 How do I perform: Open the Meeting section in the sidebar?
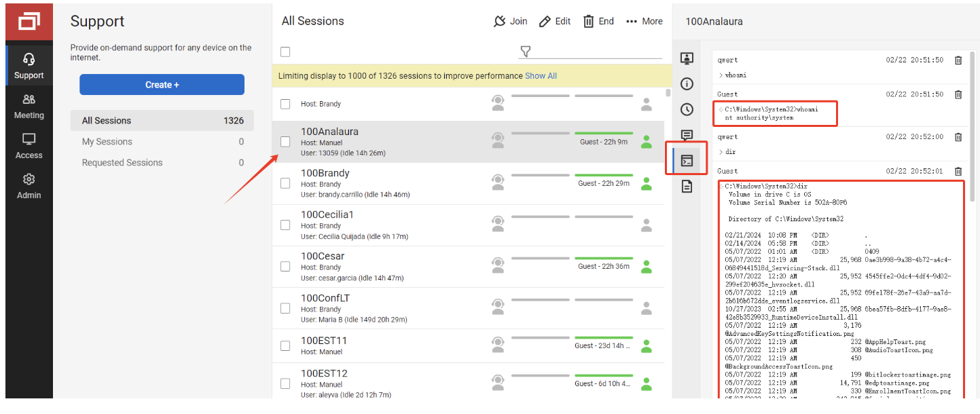click(29, 107)
